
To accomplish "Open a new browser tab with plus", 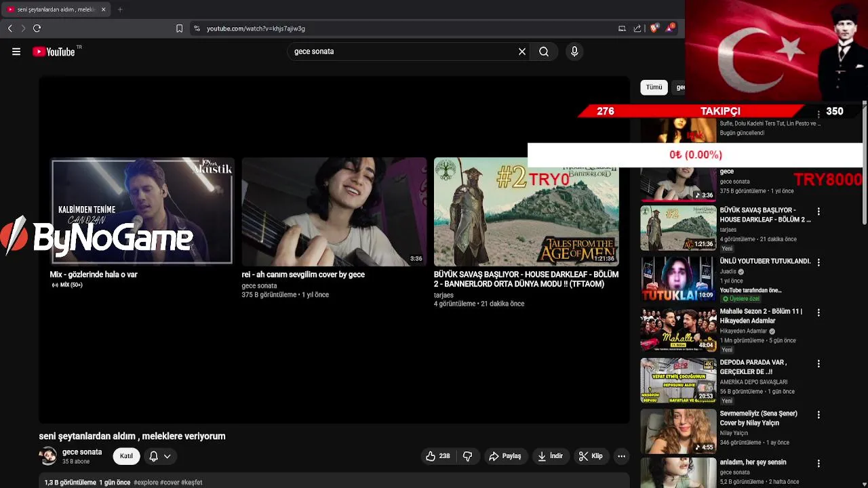I will [x=120, y=9].
